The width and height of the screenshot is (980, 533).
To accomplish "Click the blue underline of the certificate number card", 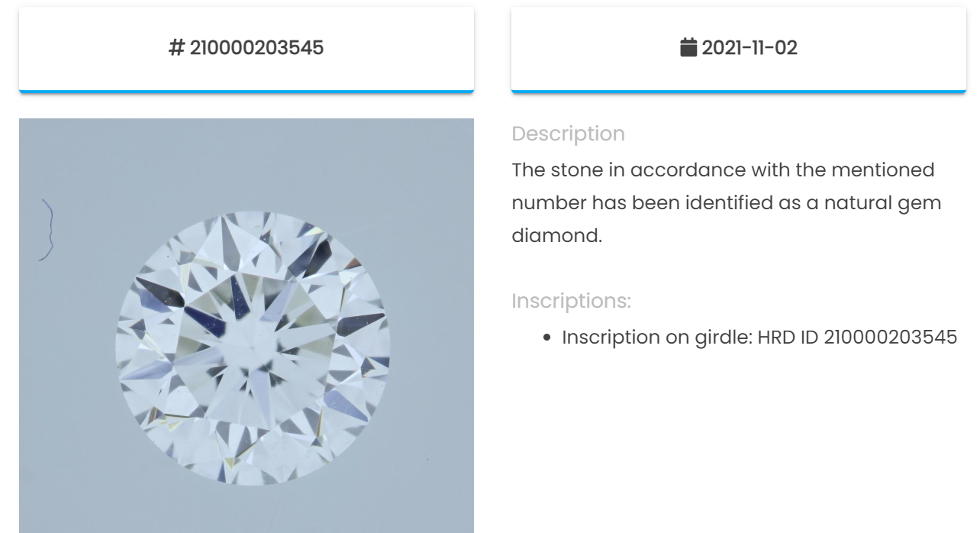I will coord(247,92).
